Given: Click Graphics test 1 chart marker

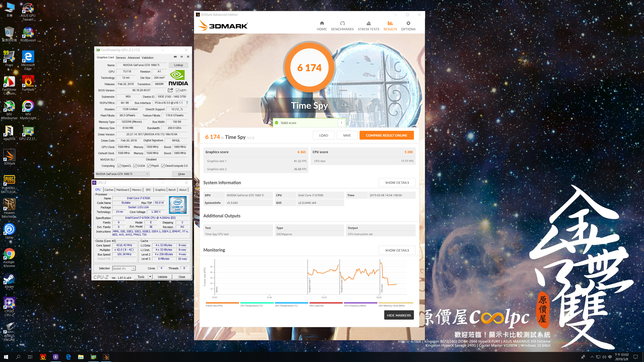Looking at the screenshot, I should tap(309, 285).
